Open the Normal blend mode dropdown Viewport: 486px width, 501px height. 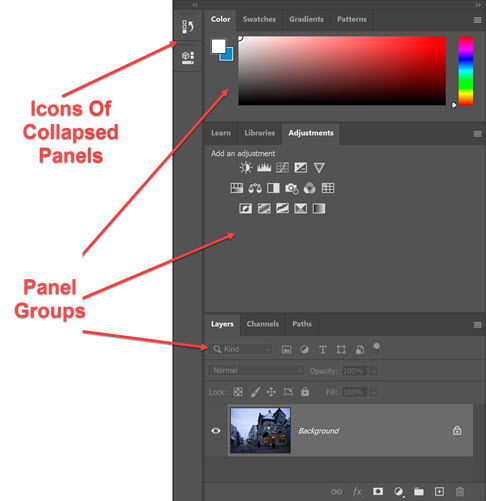tap(256, 370)
